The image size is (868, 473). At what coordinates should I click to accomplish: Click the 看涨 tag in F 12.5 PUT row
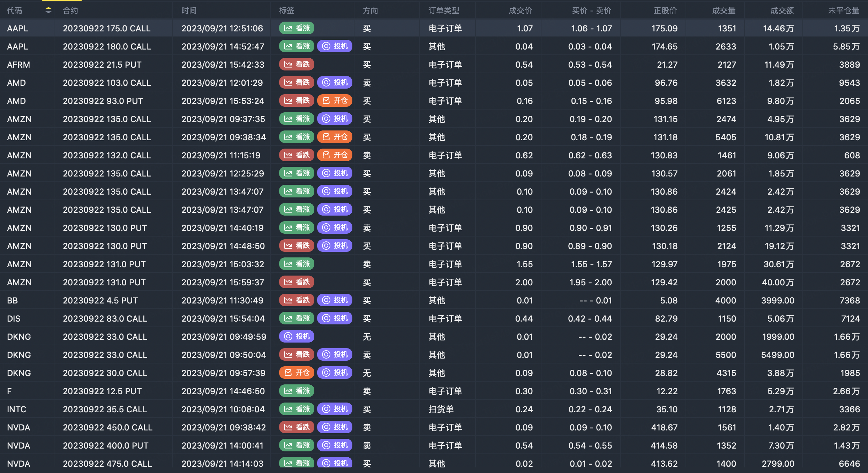tap(297, 391)
